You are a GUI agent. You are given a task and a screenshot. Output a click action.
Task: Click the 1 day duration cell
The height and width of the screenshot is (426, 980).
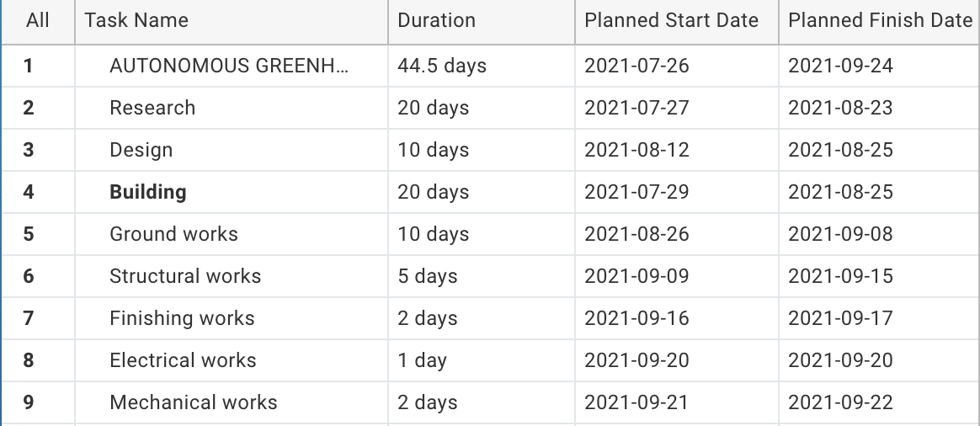click(x=423, y=360)
